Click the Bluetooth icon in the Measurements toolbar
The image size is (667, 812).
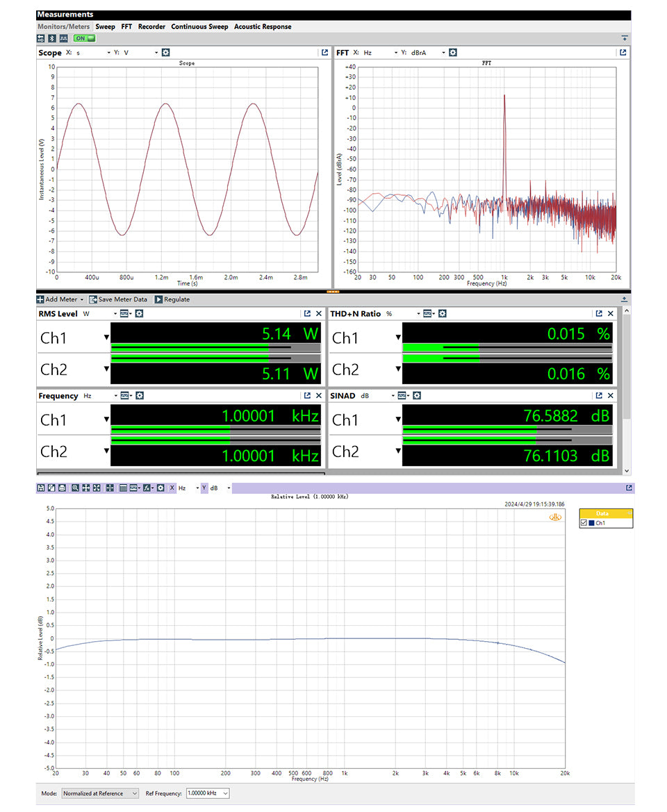[51, 38]
